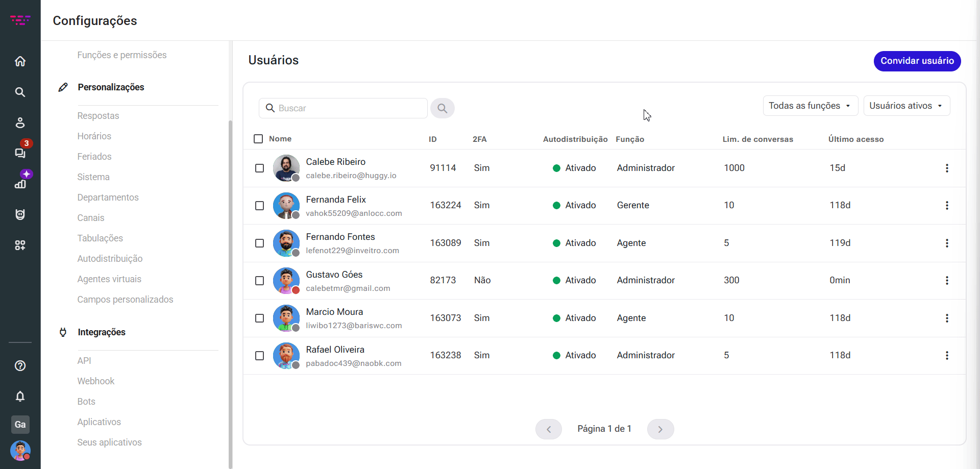The width and height of the screenshot is (980, 469).
Task: Open API integration settings
Action: point(84,361)
